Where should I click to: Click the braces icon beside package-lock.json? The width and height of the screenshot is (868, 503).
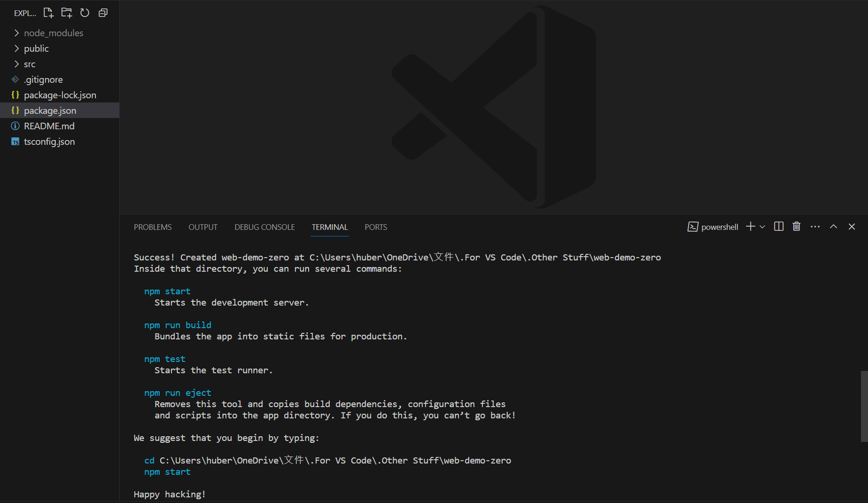pyautogui.click(x=15, y=95)
